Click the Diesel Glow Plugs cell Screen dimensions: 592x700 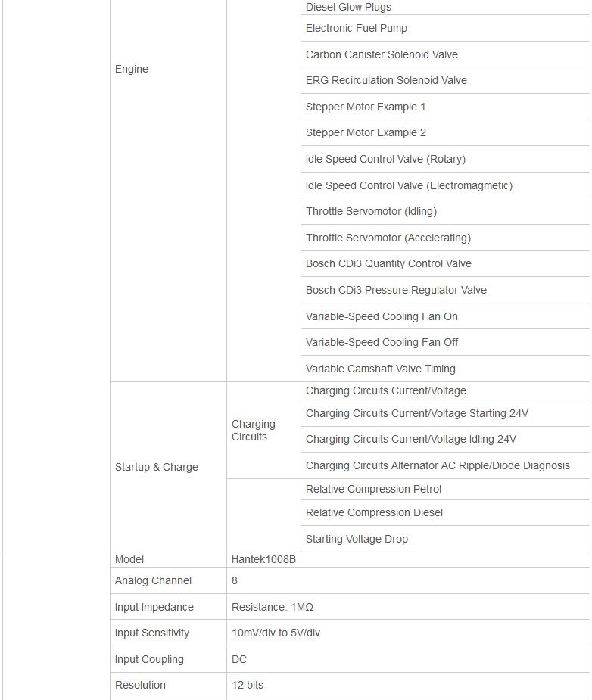(348, 8)
